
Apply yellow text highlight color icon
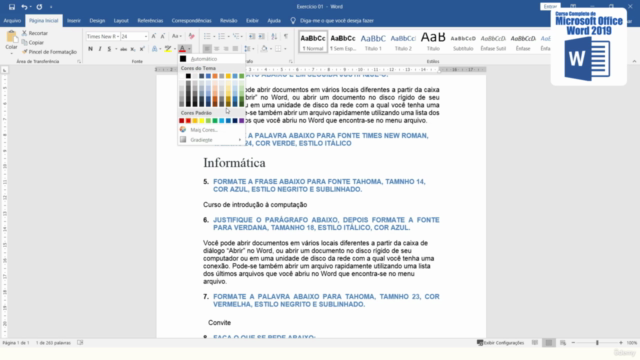(168, 49)
